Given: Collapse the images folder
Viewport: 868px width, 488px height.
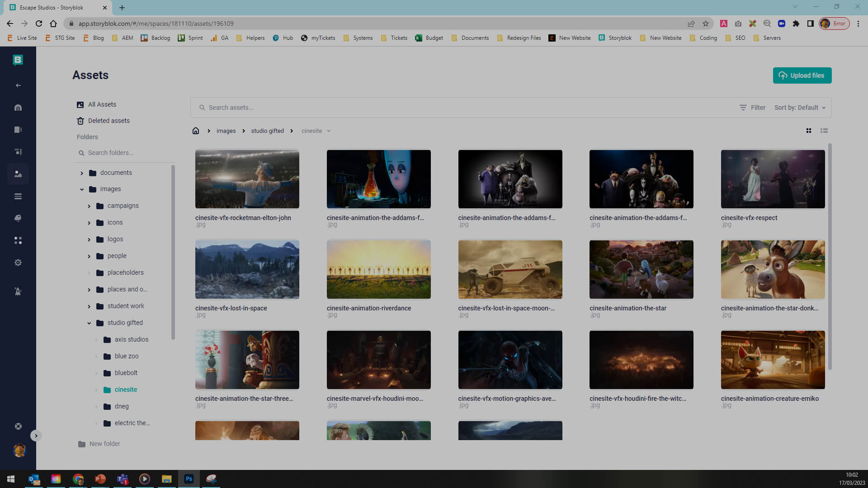Looking at the screenshot, I should (82, 189).
